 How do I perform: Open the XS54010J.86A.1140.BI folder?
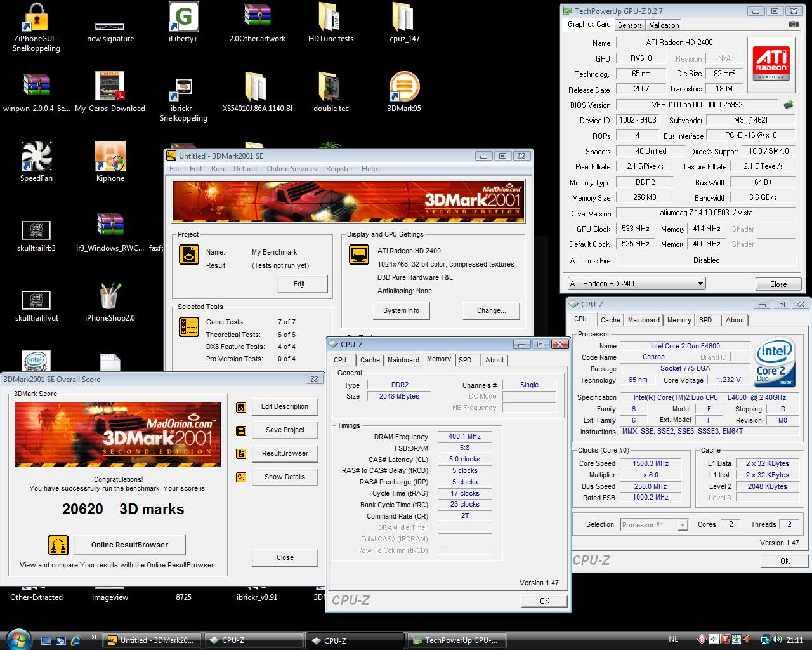257,87
